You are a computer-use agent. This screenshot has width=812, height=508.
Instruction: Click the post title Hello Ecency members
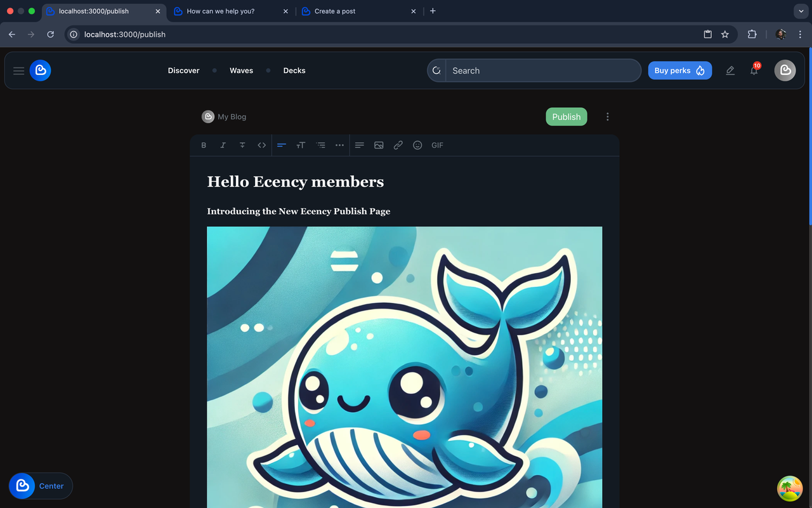click(296, 182)
